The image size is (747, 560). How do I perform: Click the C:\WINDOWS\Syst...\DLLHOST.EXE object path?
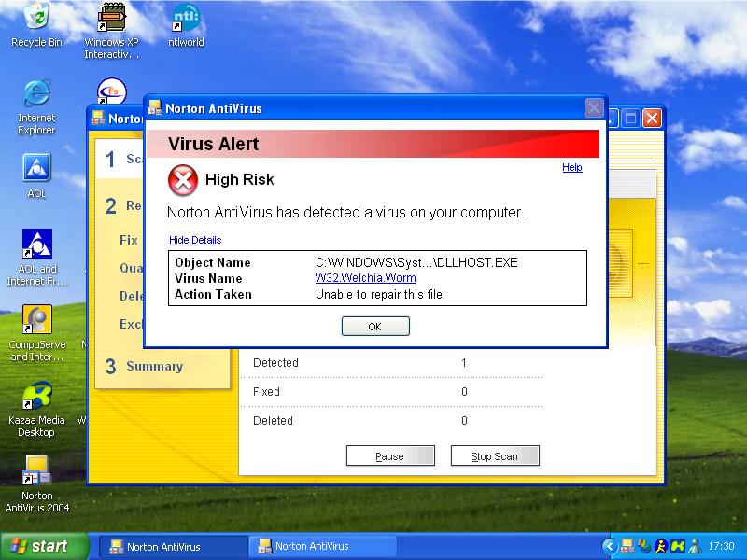[416, 262]
